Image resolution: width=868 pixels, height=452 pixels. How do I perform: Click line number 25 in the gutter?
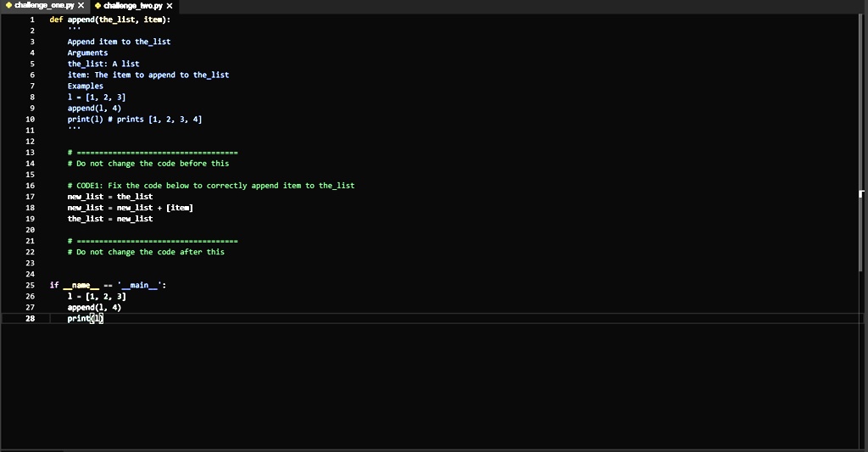click(30, 285)
